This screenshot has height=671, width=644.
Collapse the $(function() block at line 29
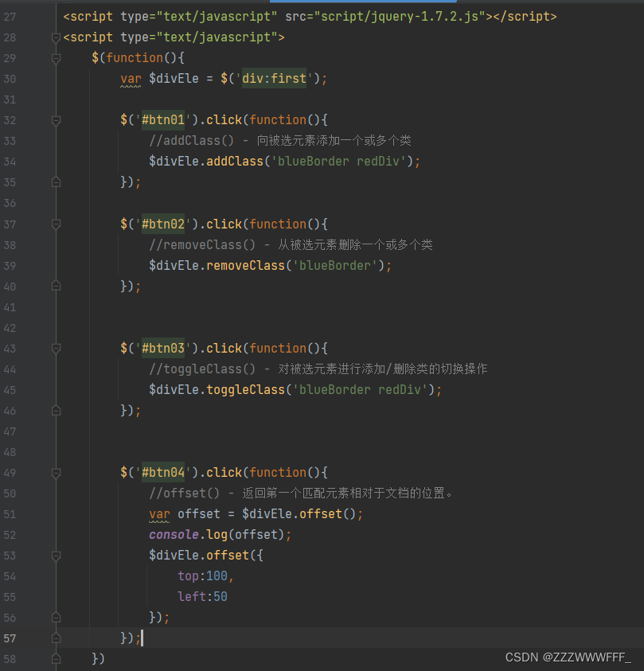pos(56,58)
